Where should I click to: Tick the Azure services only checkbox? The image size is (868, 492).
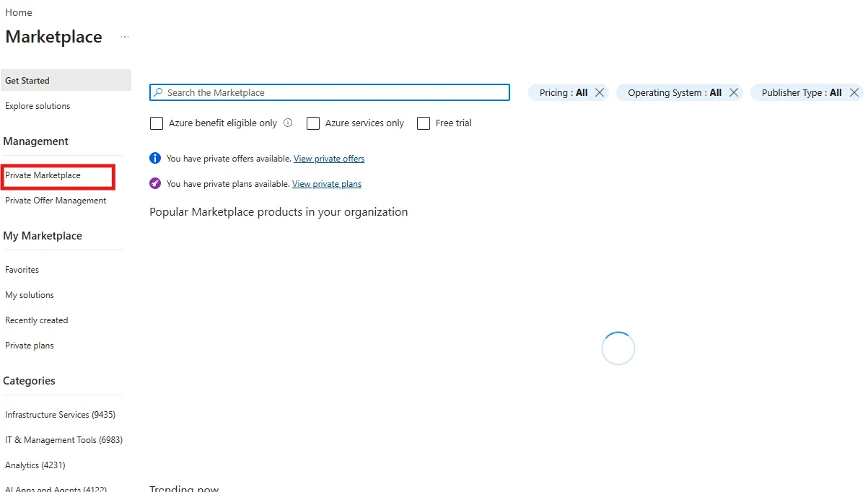tap(313, 123)
